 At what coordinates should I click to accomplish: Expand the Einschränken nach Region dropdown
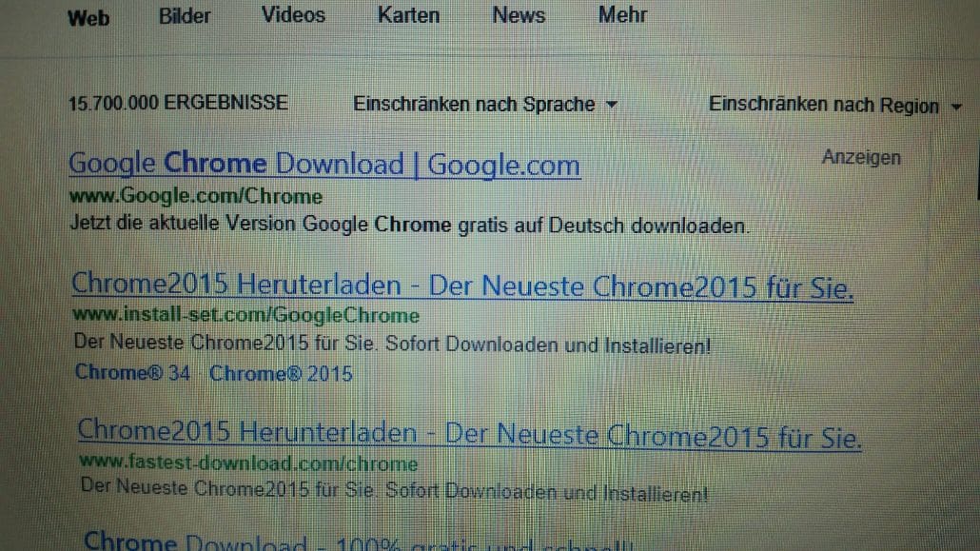(834, 106)
